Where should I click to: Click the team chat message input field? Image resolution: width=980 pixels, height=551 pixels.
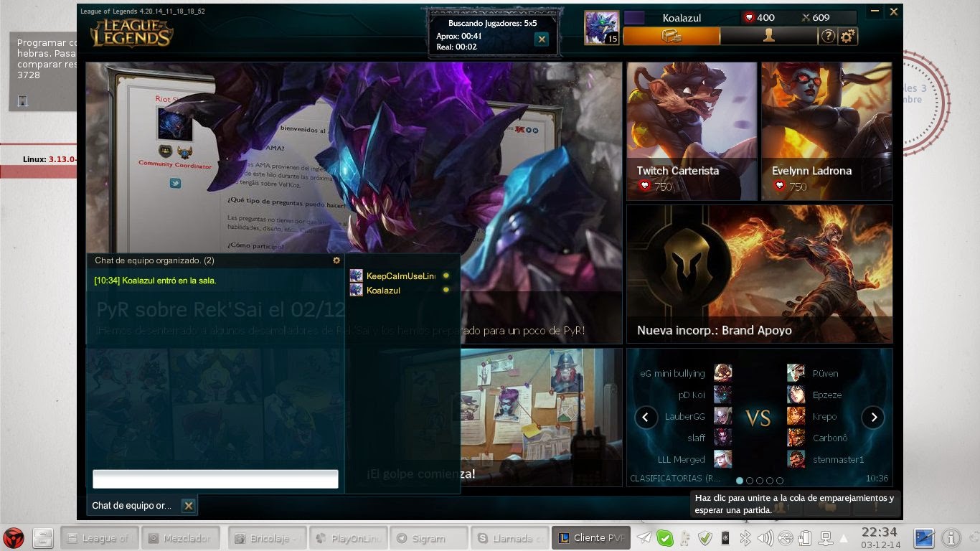pyautogui.click(x=215, y=479)
